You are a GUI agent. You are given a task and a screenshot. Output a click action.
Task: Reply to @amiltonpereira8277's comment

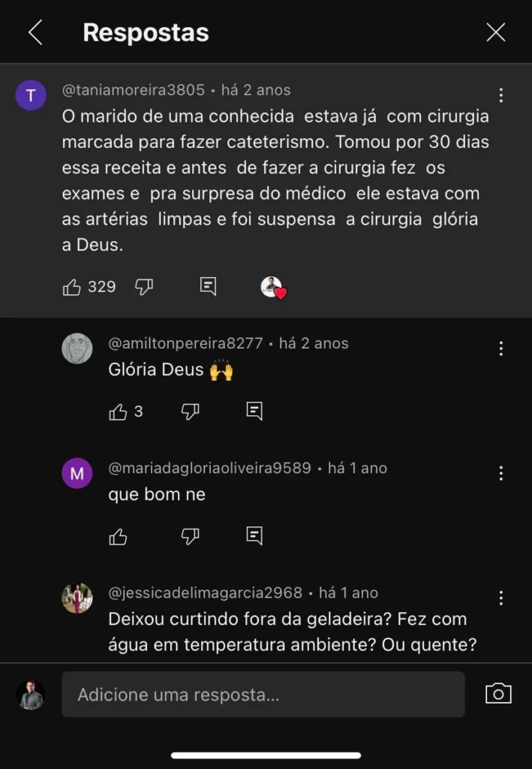pos(254,411)
